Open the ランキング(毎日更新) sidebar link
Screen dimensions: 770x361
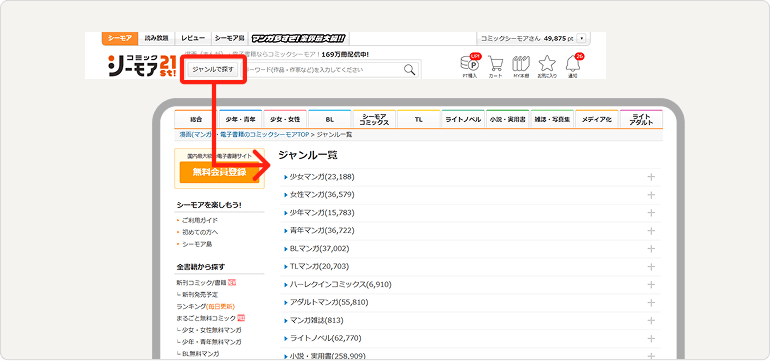(x=205, y=306)
